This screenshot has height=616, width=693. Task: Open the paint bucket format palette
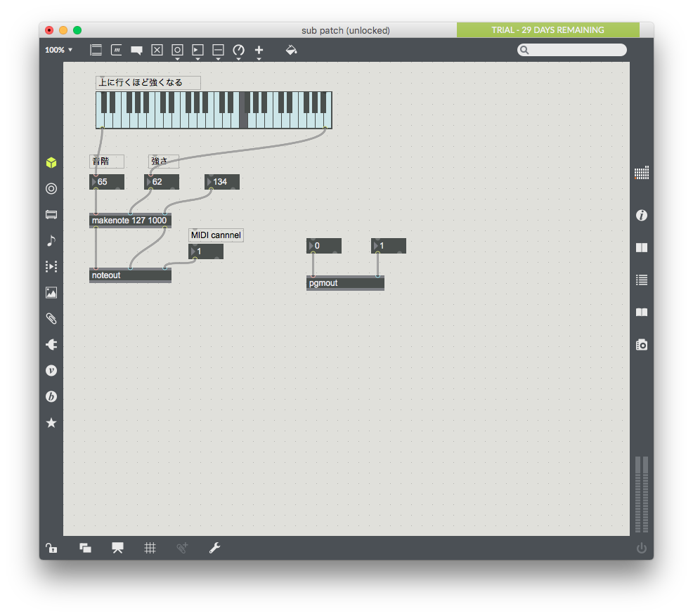coord(291,50)
